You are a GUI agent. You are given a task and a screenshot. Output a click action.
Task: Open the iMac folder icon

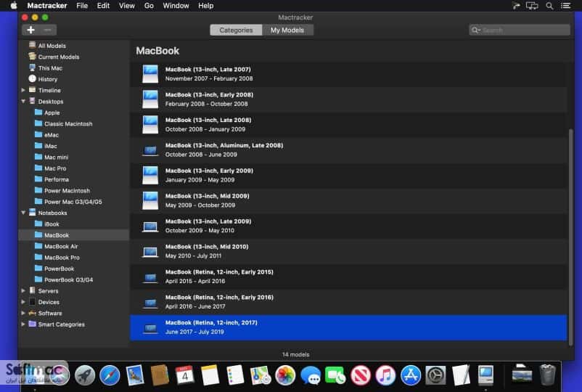click(38, 145)
